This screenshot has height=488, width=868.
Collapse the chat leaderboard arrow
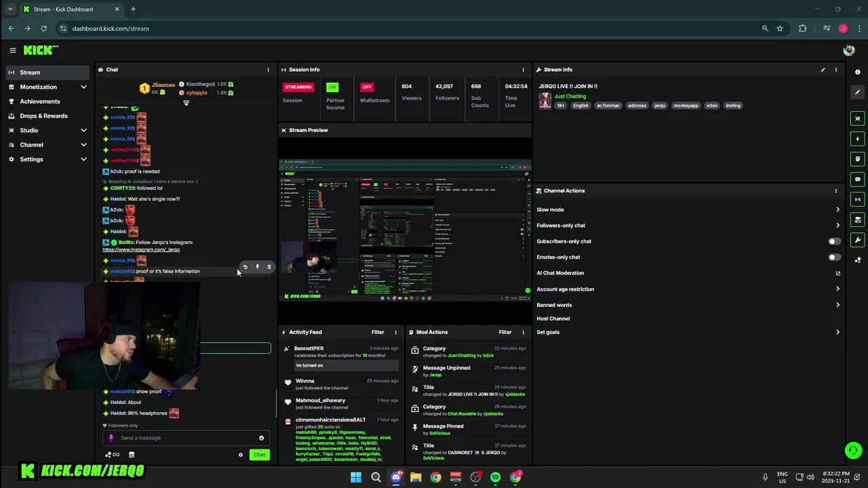(x=186, y=103)
